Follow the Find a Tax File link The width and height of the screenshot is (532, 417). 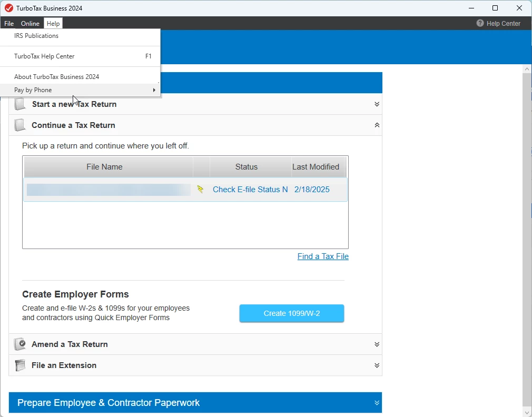click(x=323, y=256)
